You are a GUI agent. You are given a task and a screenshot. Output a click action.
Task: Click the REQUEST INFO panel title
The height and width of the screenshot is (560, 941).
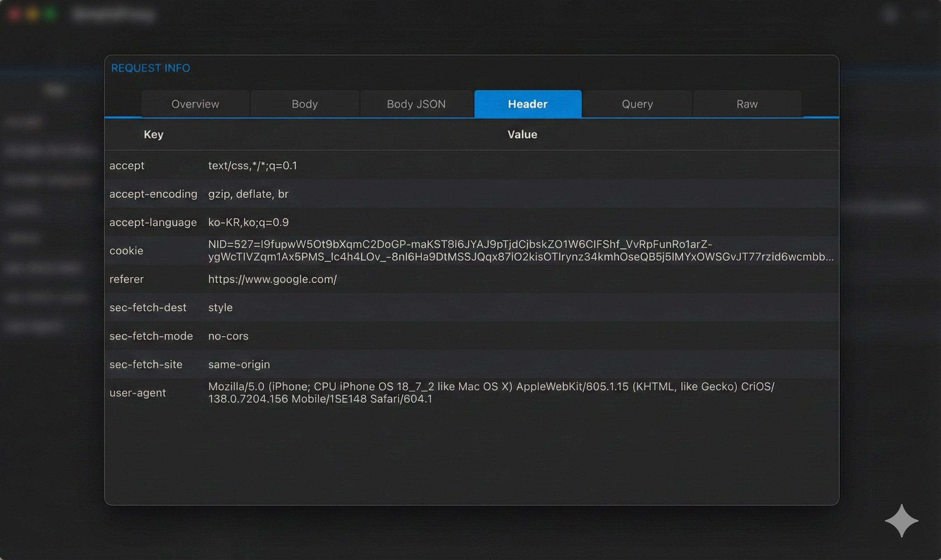[x=150, y=68]
